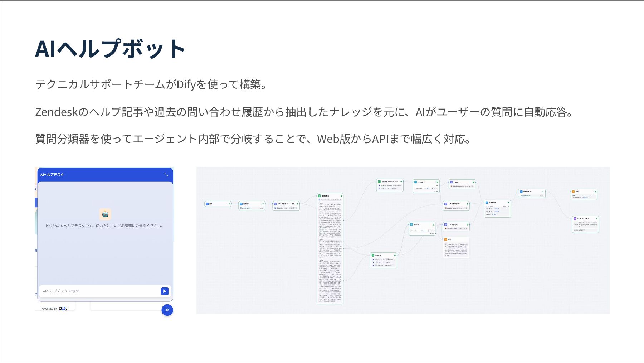Image resolution: width=644 pixels, height=363 pixels.
Task: Click the send arrow in AI helpdesk chat
Action: pyautogui.click(x=165, y=291)
